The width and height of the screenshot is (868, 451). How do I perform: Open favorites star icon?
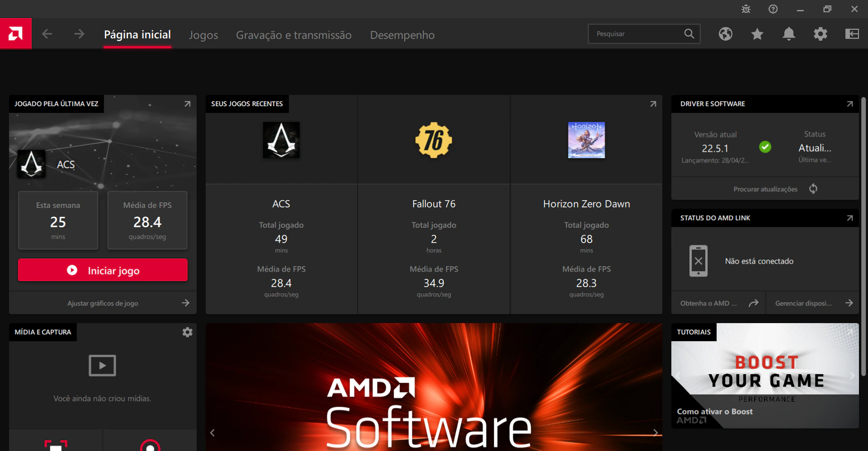[757, 34]
